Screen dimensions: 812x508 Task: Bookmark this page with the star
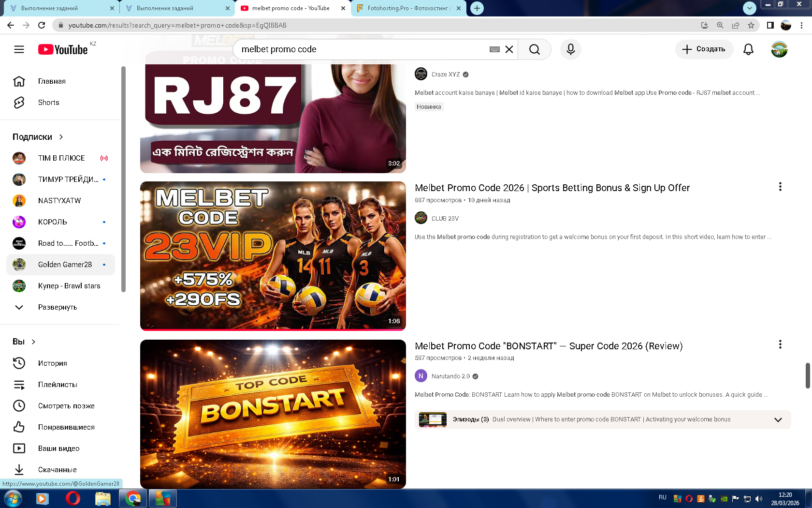[x=751, y=25]
